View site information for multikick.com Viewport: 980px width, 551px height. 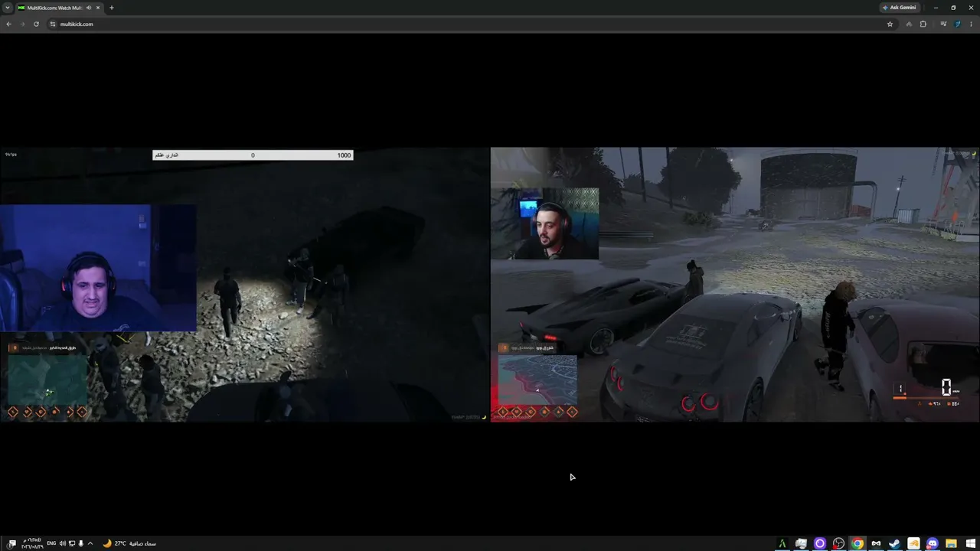(x=53, y=24)
